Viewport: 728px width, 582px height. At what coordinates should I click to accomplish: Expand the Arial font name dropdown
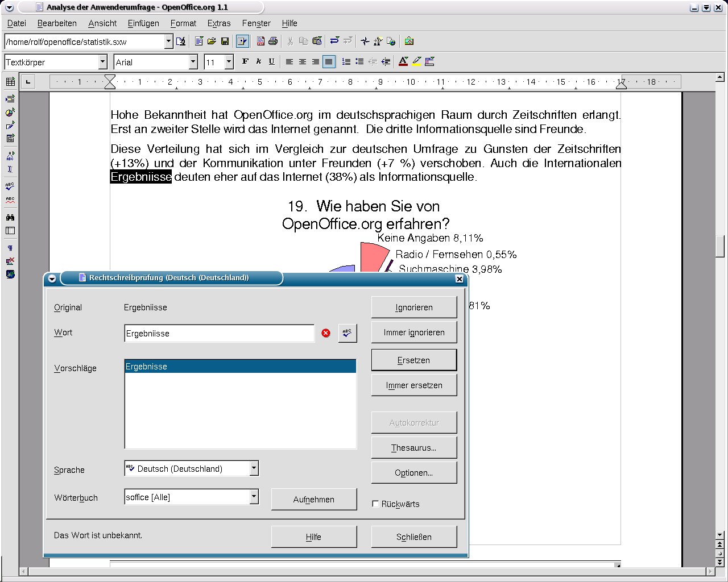[x=193, y=62]
